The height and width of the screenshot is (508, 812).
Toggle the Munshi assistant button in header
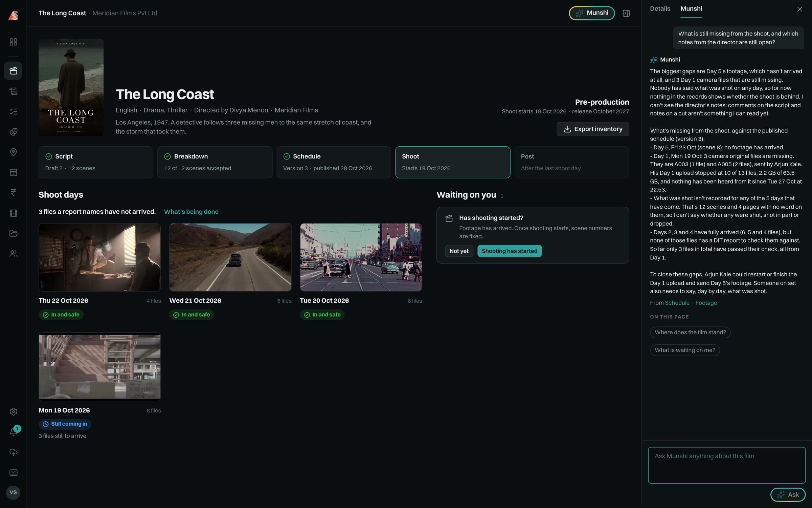592,13
